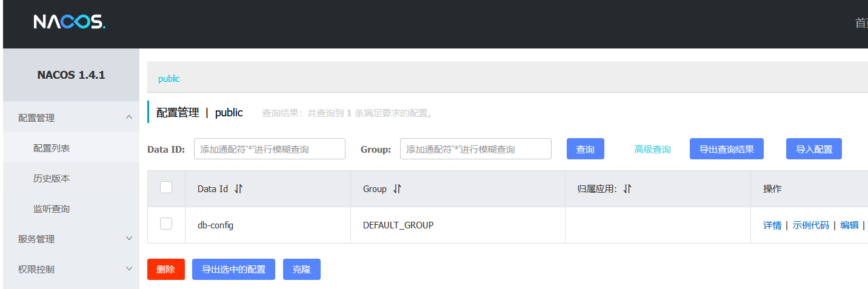Click the 克隆 button
Viewport: 868px width, 289px height.
point(302,270)
